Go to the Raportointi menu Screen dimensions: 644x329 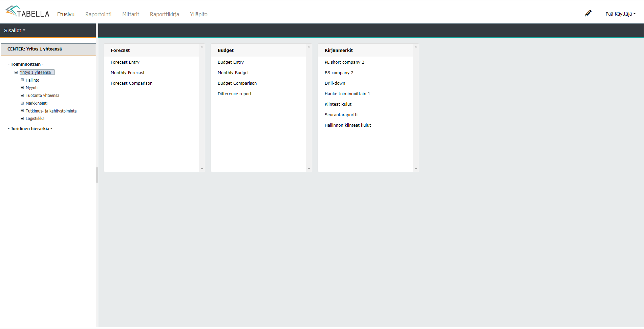pyautogui.click(x=98, y=14)
